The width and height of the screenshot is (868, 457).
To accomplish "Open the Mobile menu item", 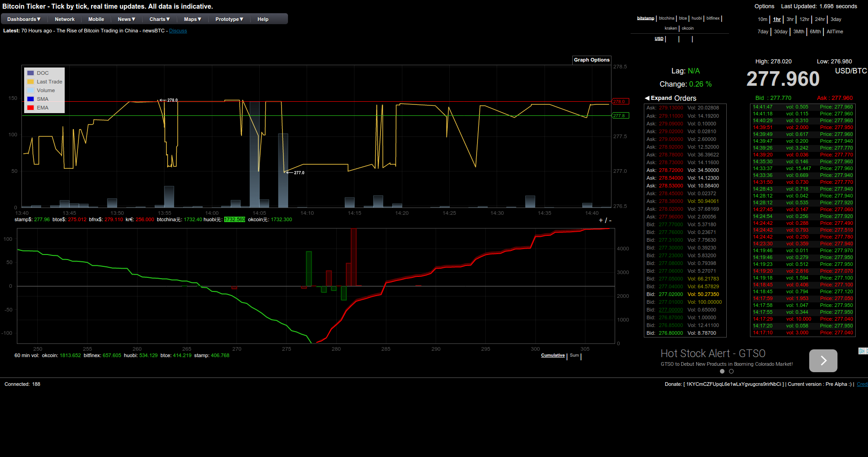I will click(x=96, y=19).
